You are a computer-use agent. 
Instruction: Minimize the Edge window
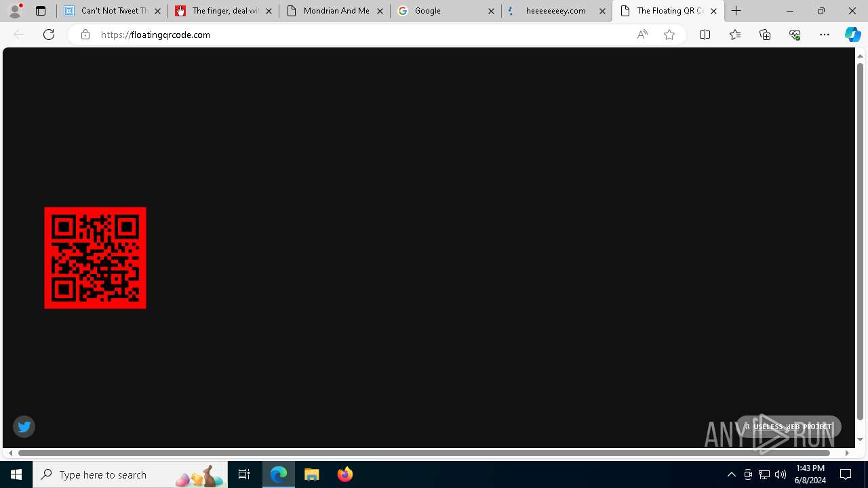point(790,11)
